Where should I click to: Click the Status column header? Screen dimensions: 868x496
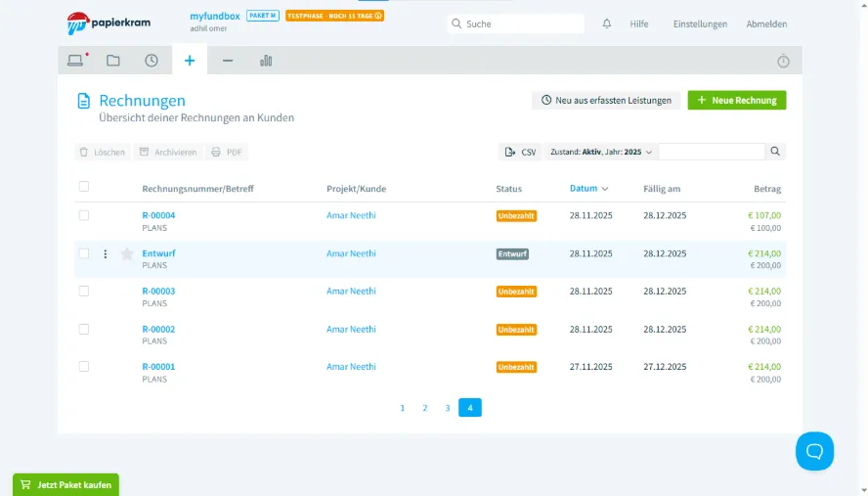pyautogui.click(x=508, y=189)
